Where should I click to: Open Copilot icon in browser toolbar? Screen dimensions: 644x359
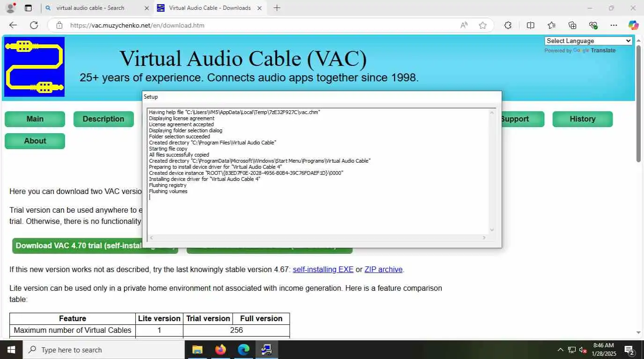pos(633,25)
